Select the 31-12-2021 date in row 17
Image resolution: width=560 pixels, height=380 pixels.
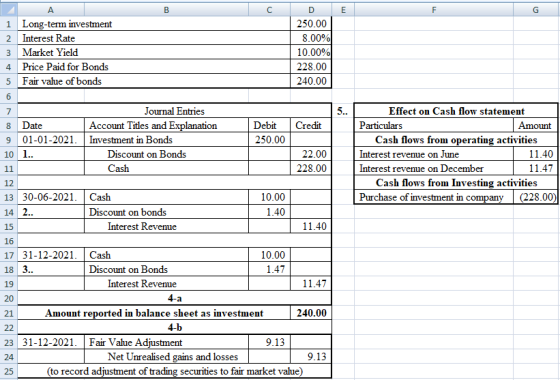coord(51,255)
